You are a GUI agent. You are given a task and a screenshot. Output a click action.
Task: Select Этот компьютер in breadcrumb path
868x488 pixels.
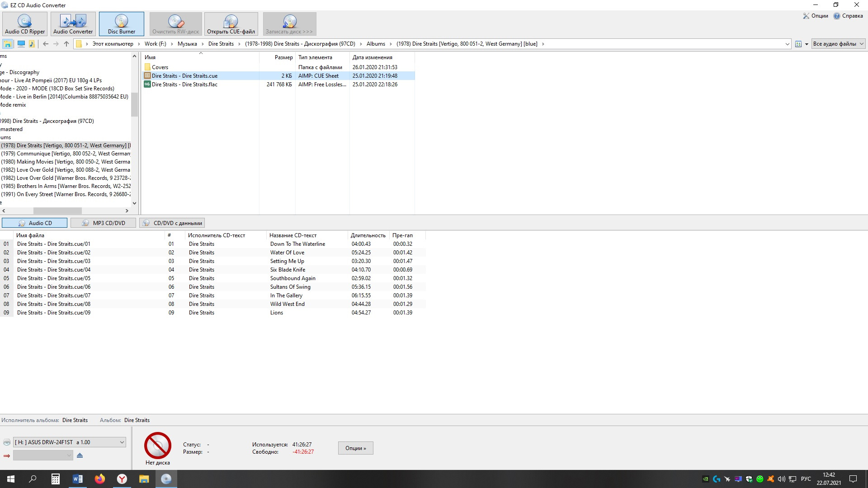(113, 44)
